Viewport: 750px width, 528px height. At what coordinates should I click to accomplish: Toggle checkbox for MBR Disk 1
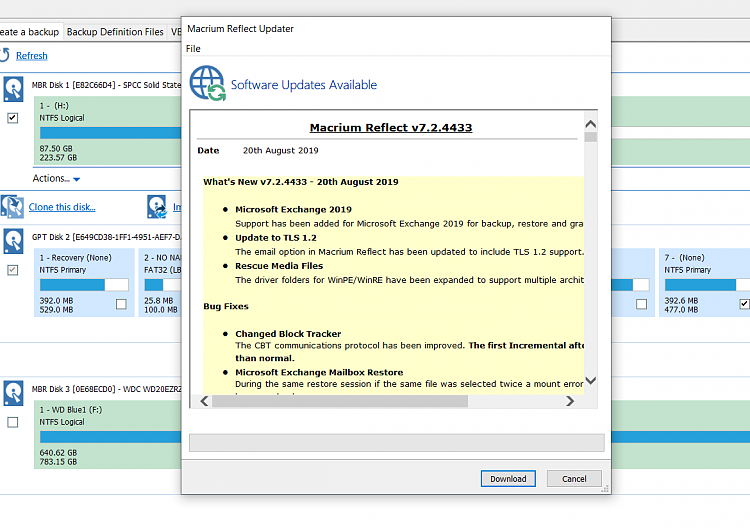13,118
